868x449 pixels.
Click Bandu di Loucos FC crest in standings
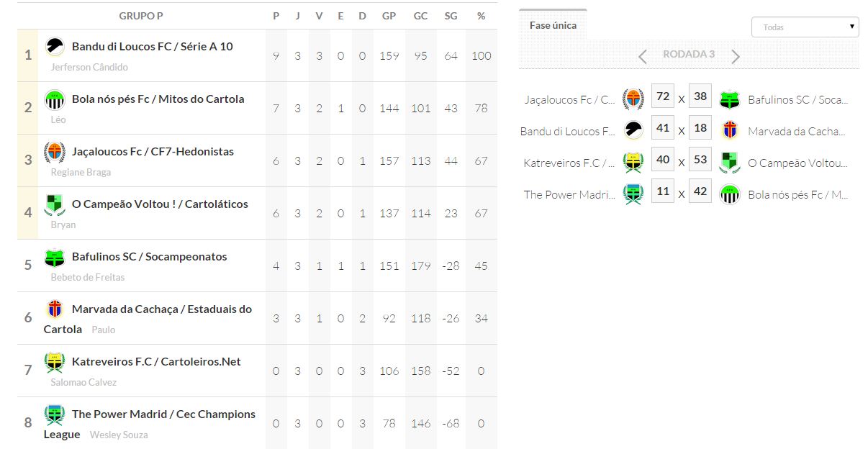[54, 47]
